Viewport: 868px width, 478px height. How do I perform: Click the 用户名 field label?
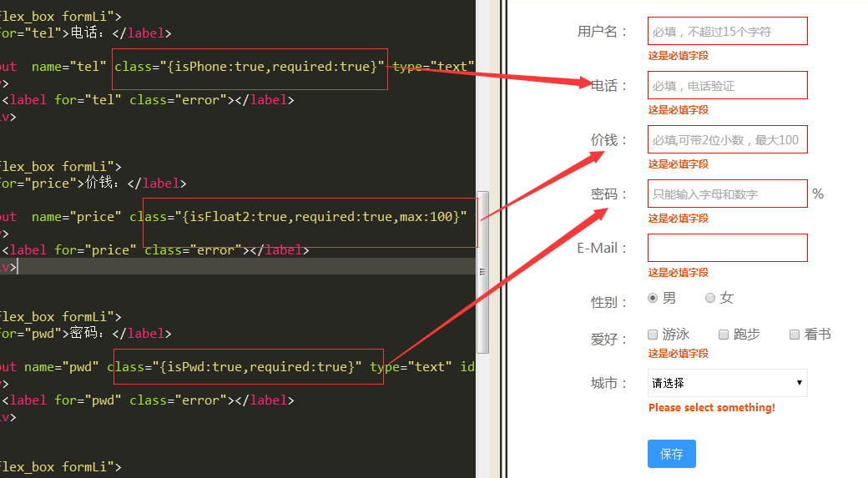[602, 32]
